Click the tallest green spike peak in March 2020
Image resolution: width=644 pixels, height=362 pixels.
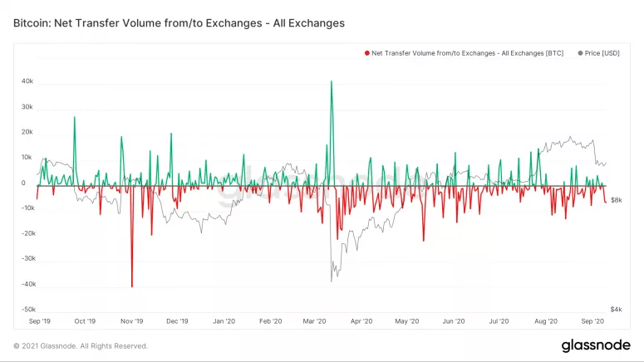point(332,81)
